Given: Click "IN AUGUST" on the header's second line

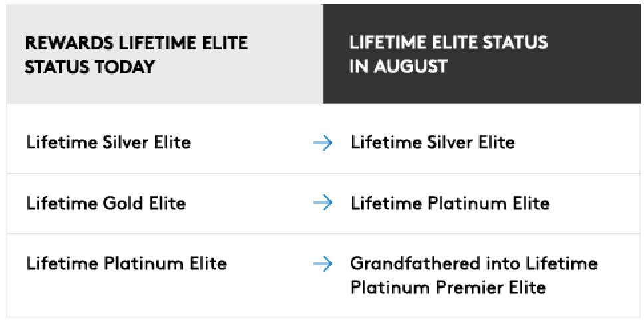Looking at the screenshot, I should [x=398, y=67].
